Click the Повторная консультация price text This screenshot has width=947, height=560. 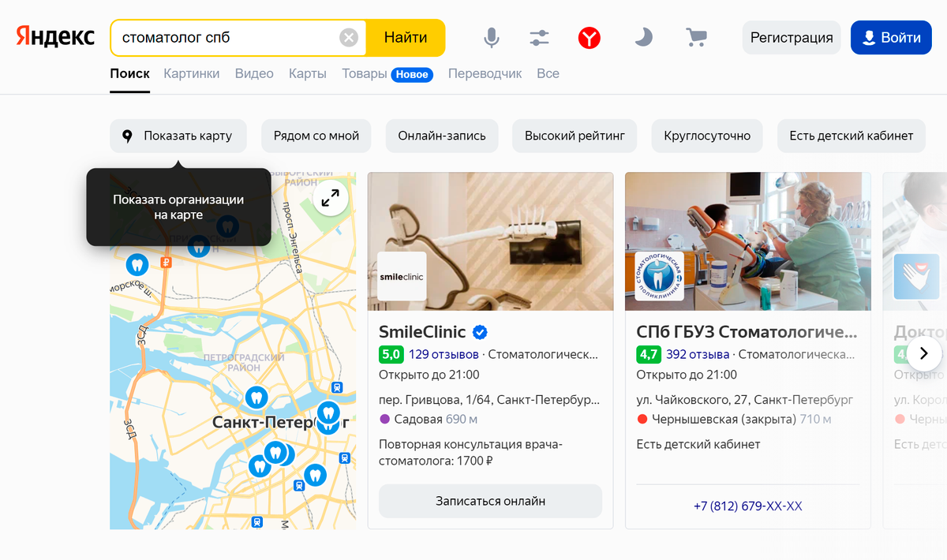click(x=470, y=453)
